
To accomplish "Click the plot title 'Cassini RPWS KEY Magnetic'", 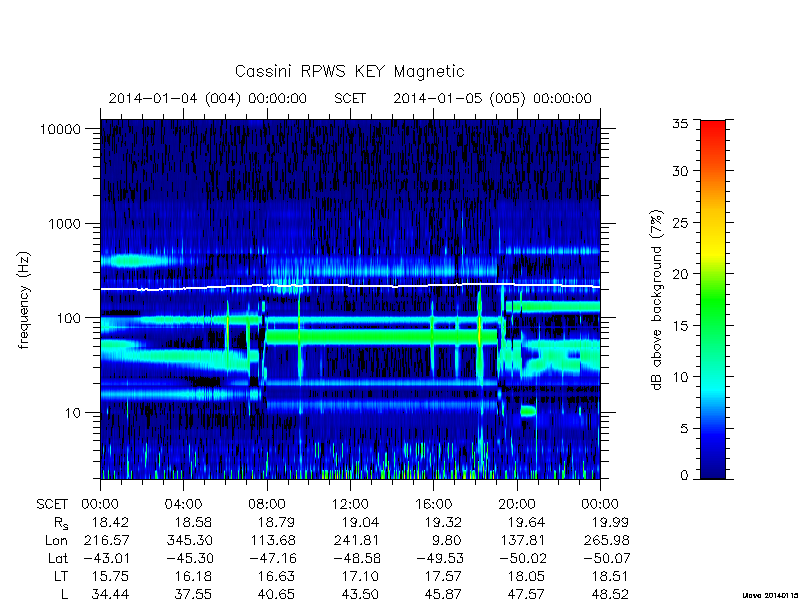I will pos(349,71).
